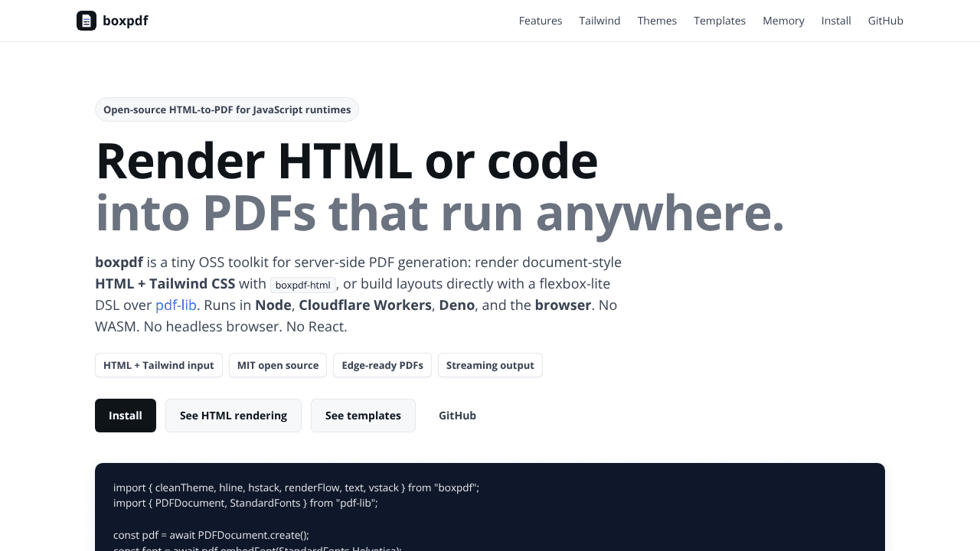
Task: Click the See templates button
Action: (363, 416)
